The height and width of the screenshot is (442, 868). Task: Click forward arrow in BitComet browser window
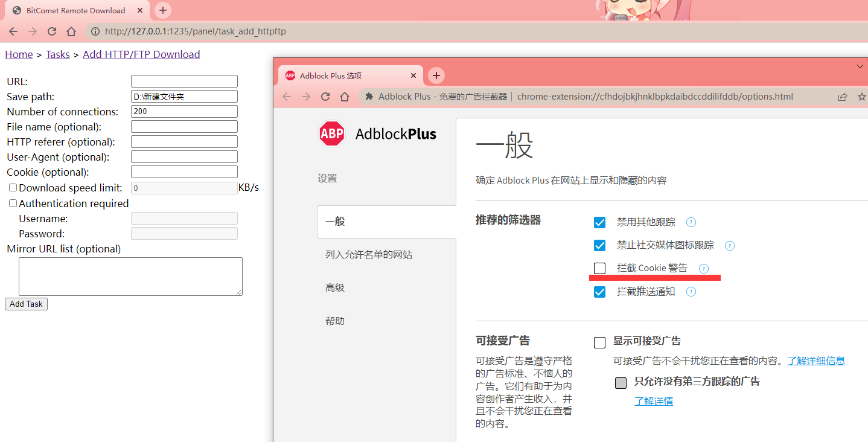point(33,31)
